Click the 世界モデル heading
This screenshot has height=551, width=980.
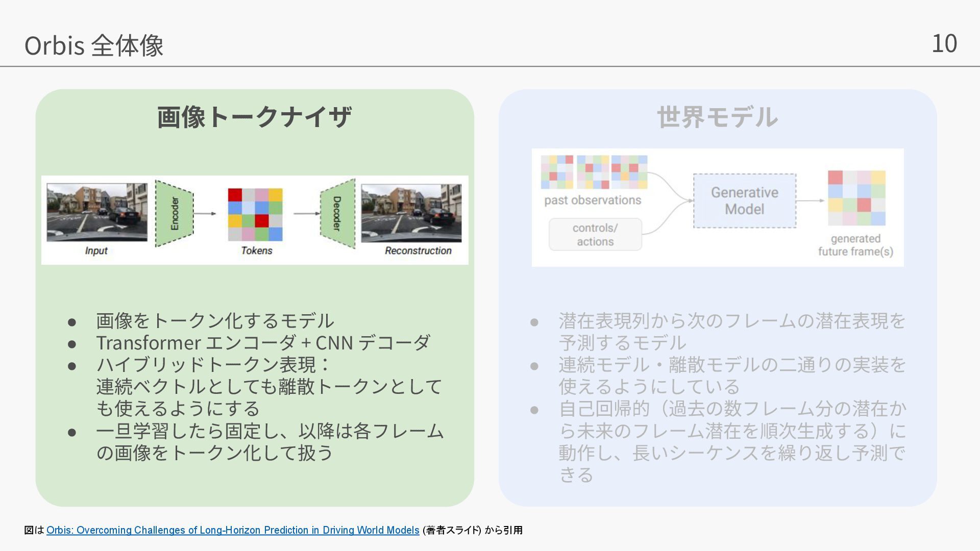717,117
